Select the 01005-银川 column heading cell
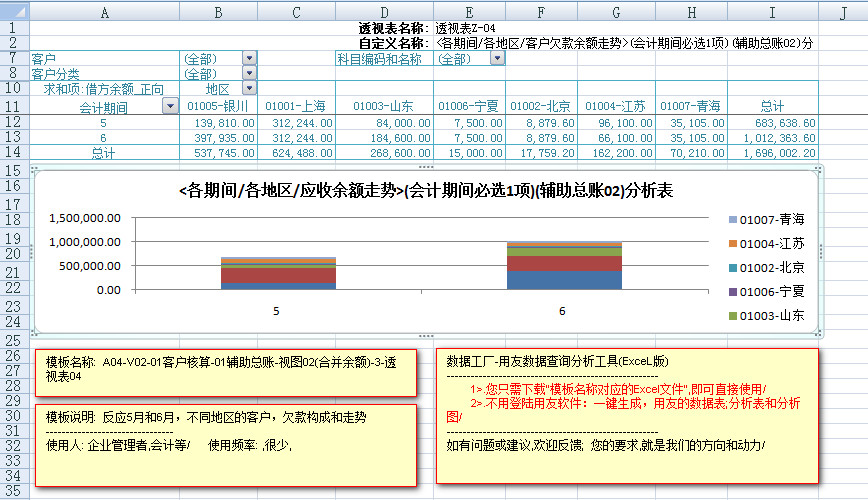Screen dimensions: 868x500 (218, 106)
